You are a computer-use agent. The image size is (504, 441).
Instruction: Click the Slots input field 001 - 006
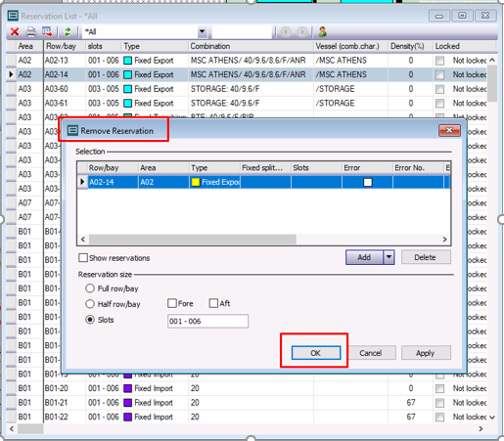[x=207, y=322]
